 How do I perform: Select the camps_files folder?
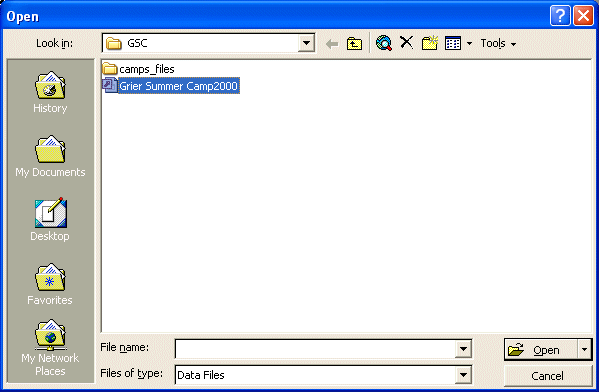[x=139, y=69]
